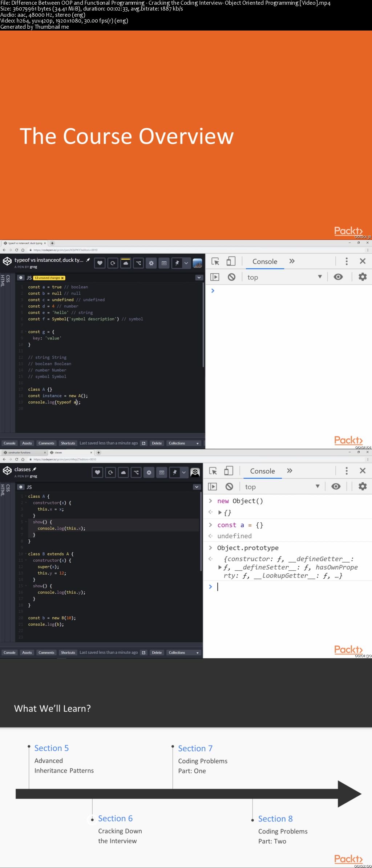Screen dimensions: 372x868
Task: Clear console in classes pen DevTools
Action: (x=229, y=486)
